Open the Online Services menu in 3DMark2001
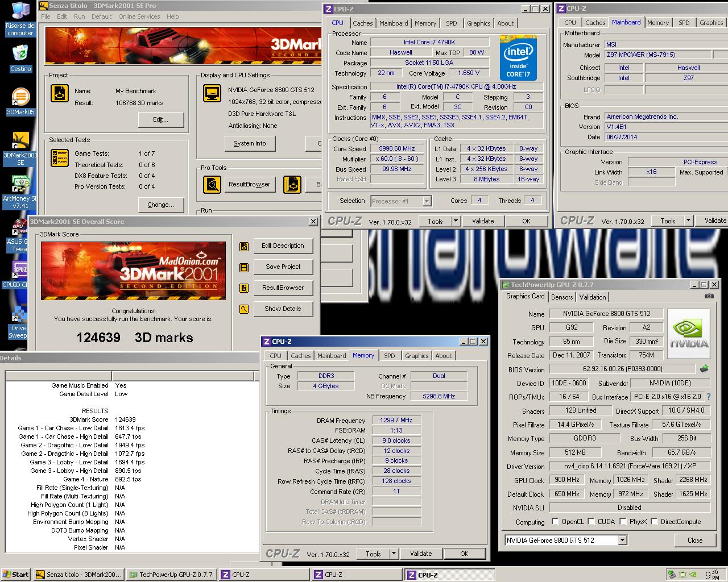The width and height of the screenshot is (728, 582). 139,16
